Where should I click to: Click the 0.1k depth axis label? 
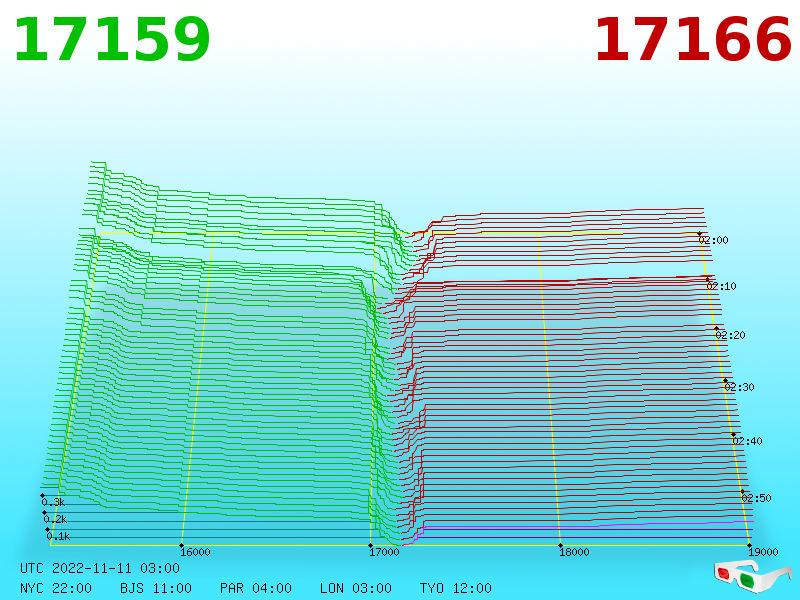58,536
